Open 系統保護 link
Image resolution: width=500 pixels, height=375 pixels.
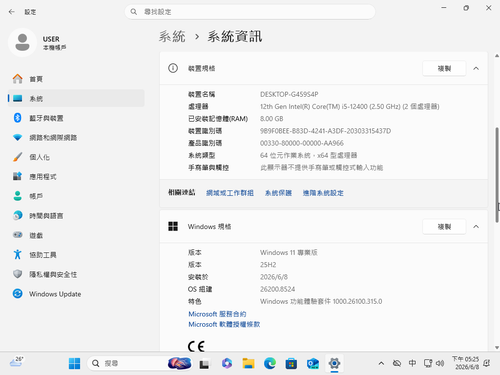point(278,193)
